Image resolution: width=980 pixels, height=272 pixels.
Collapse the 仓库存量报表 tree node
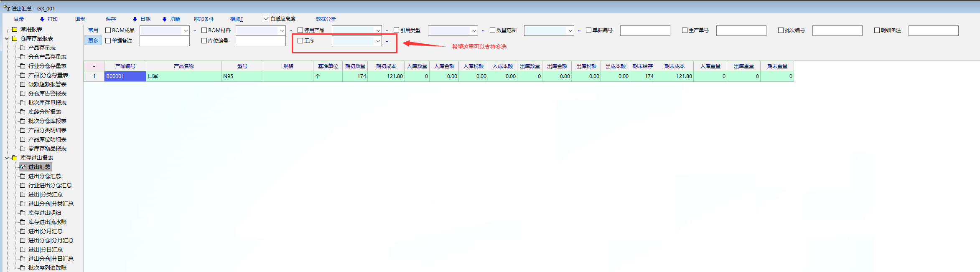coord(7,38)
